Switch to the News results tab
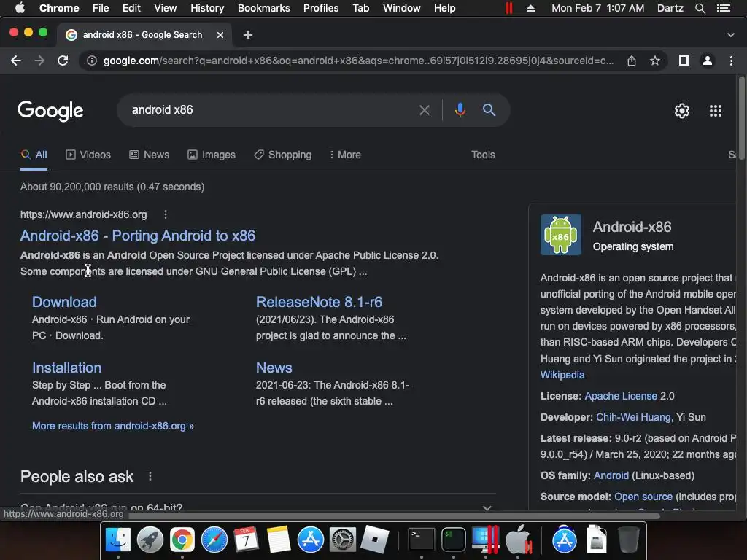This screenshot has height=560, width=747. pos(149,155)
